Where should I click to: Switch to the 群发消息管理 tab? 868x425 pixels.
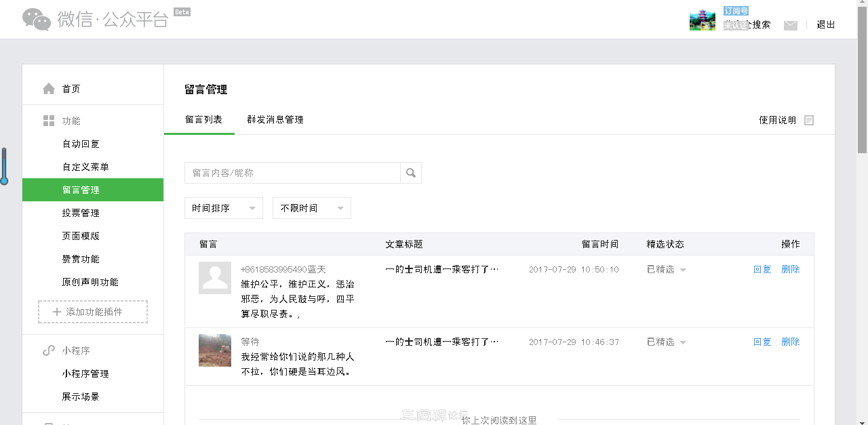pyautogui.click(x=275, y=120)
